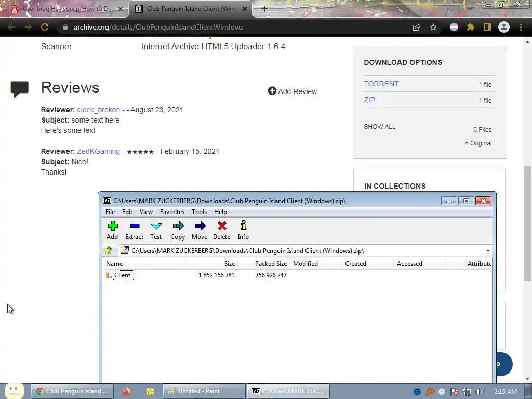This screenshot has width=532, height=399.
Task: Open clock_broken reviewer profile link
Action: tap(98, 110)
